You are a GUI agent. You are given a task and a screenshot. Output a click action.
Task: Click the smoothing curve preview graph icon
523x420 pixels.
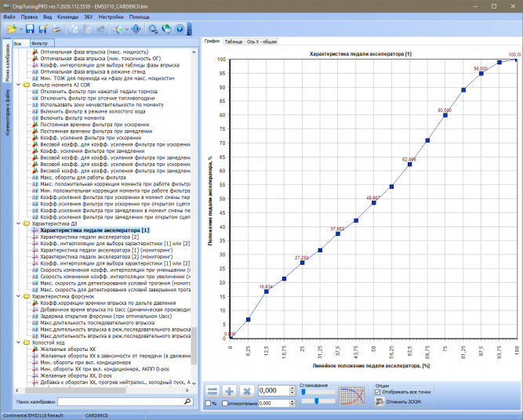pos(351,396)
